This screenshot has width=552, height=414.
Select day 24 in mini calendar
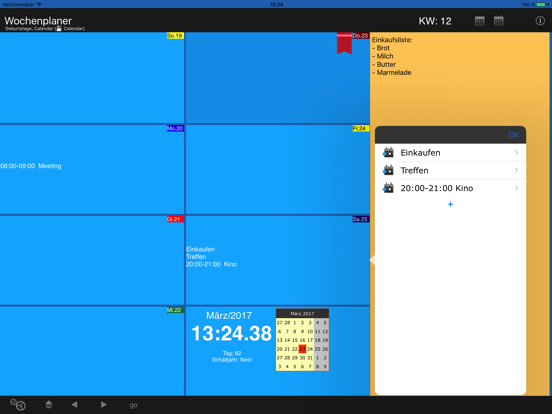click(x=310, y=349)
